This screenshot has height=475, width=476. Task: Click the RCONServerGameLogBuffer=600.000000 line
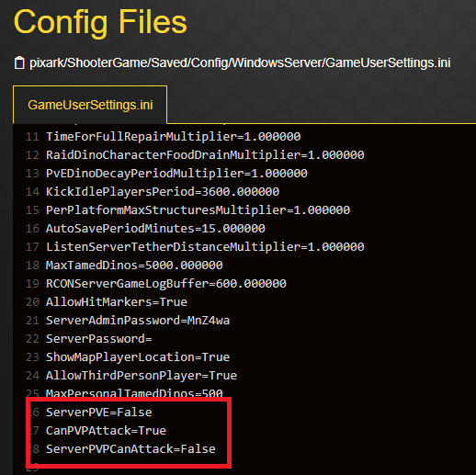[x=166, y=284]
